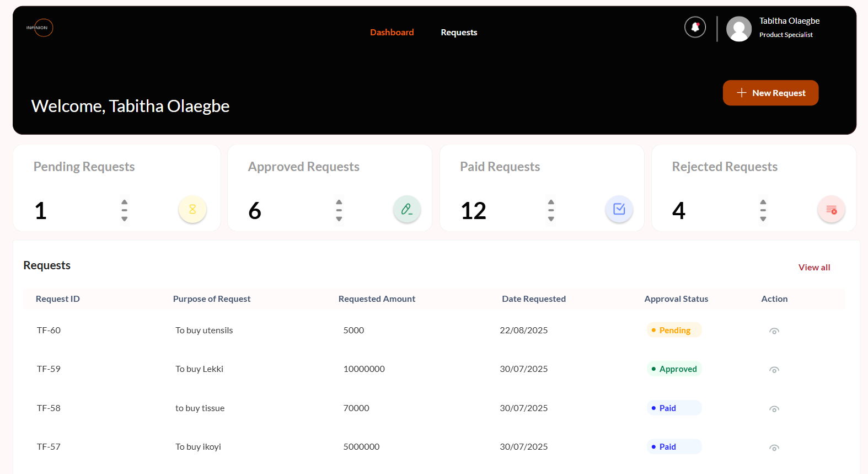
Task: Open Paid Requests card options arrows
Action: coord(551,210)
